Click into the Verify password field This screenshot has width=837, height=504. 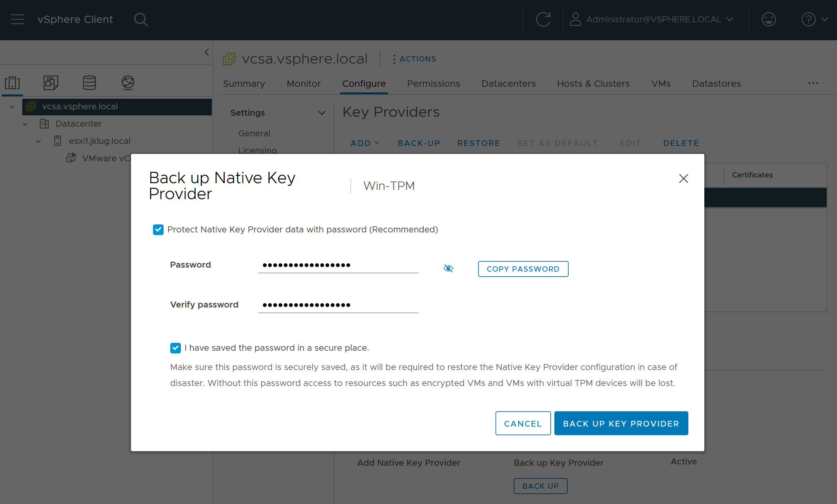[338, 305]
